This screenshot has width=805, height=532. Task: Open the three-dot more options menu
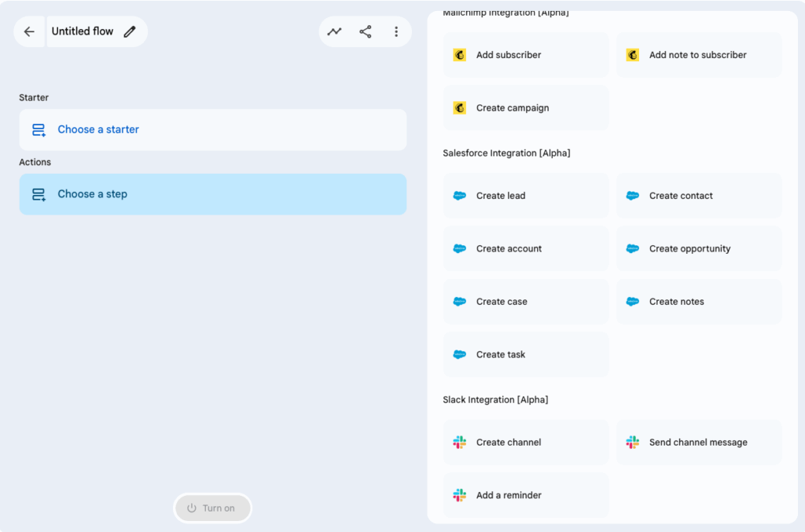point(396,31)
